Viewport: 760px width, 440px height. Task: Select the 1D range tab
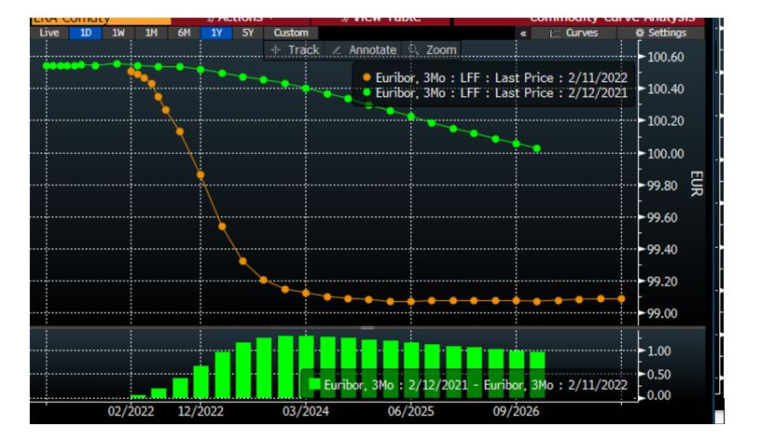pyautogui.click(x=85, y=33)
